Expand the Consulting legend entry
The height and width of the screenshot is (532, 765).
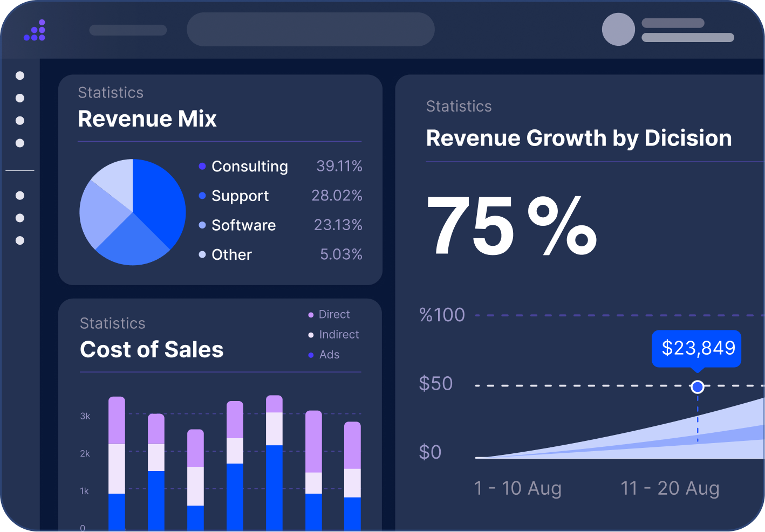(x=250, y=167)
